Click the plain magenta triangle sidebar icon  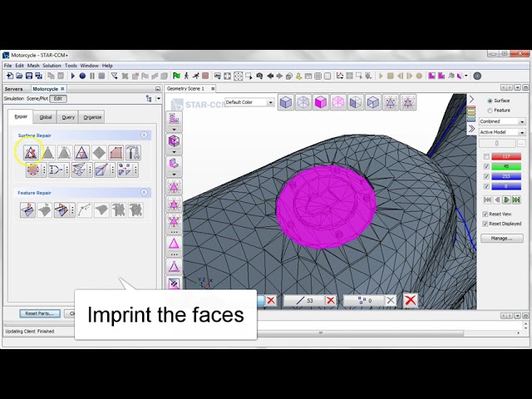click(x=174, y=244)
